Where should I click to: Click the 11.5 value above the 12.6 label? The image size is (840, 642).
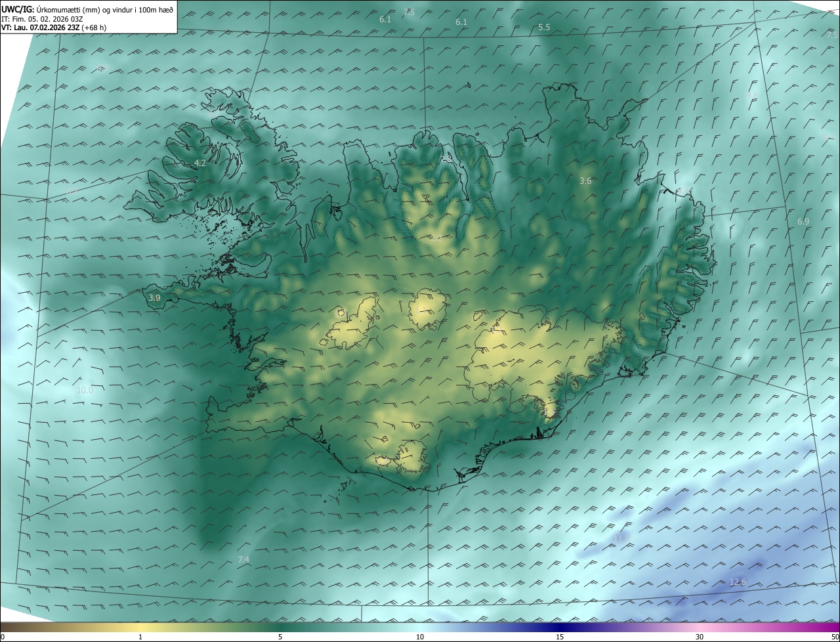point(621,538)
